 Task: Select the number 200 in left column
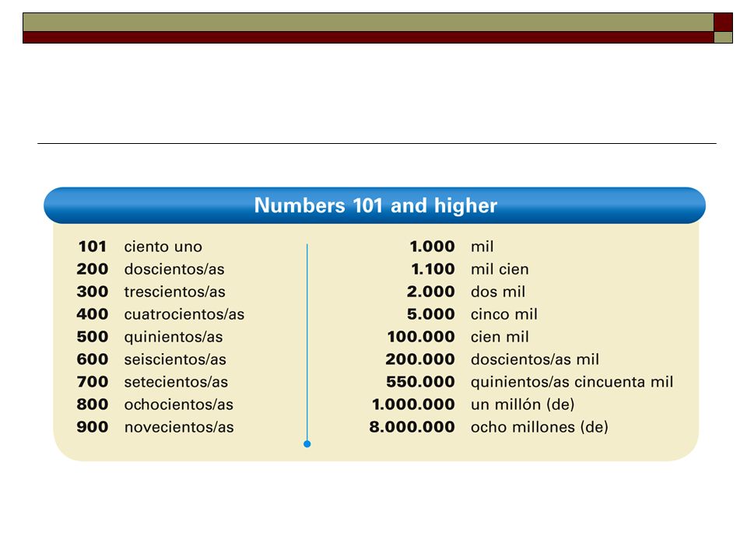tap(93, 269)
